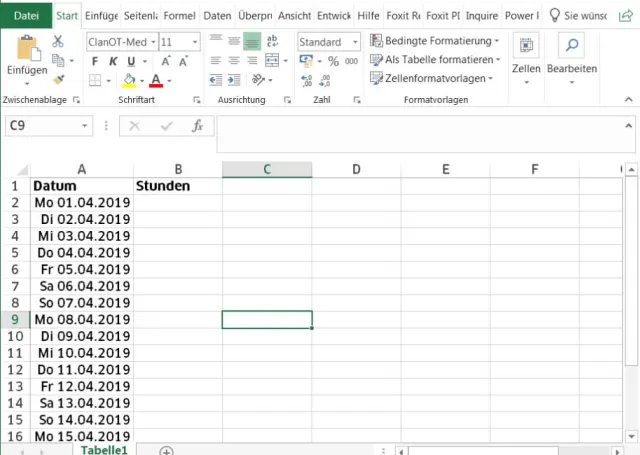
Task: Click the fx insert function icon
Action: 198,126
